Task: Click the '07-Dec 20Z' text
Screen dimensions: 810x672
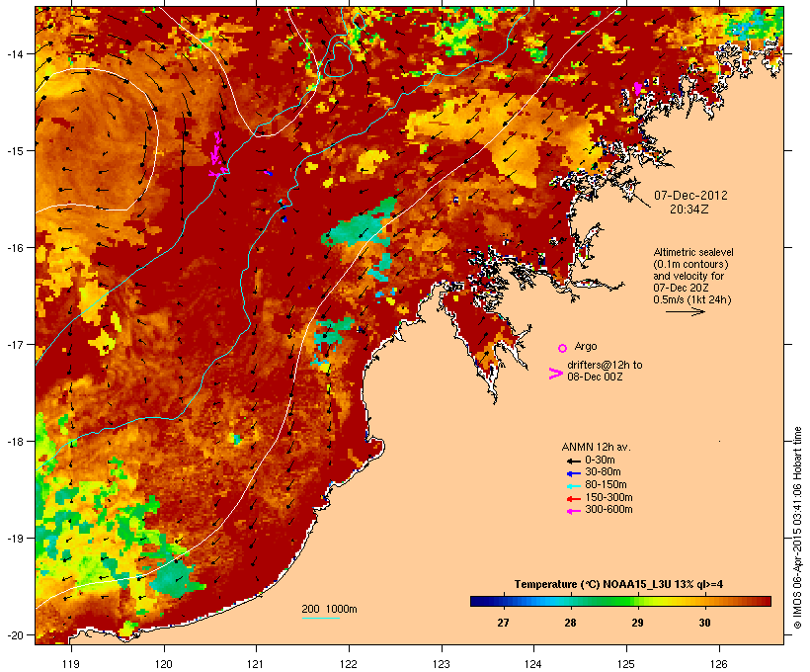Action: (x=681, y=288)
